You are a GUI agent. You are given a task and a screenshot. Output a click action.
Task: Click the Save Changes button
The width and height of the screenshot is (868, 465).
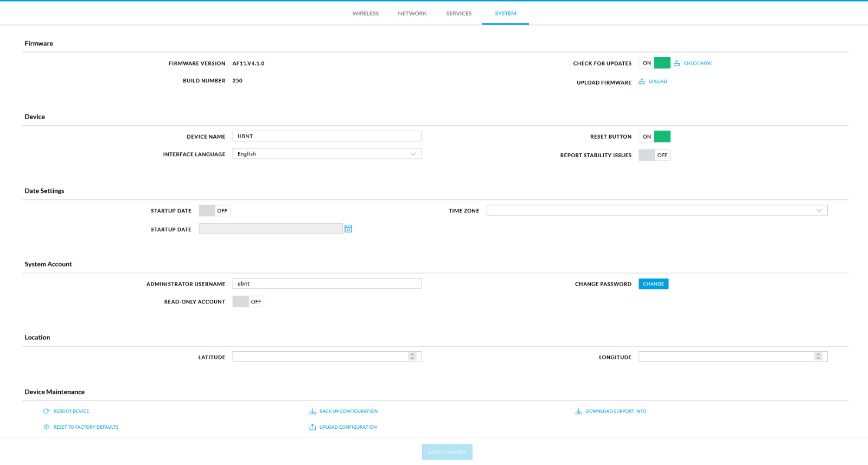pyautogui.click(x=447, y=452)
